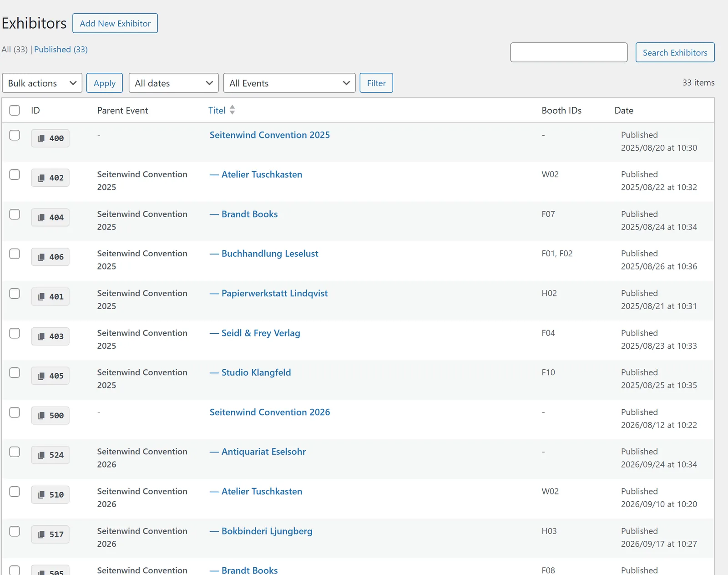Check the row with ID 510
The image size is (728, 575).
click(15, 492)
